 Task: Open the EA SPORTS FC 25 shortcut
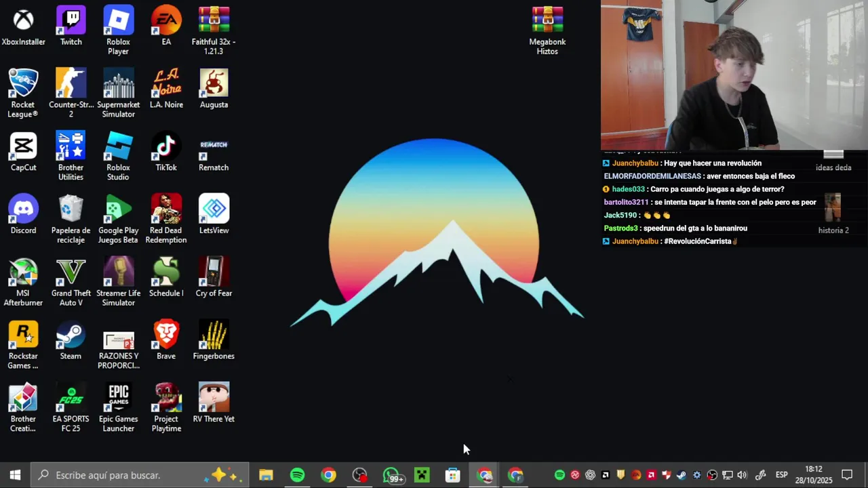[71, 408]
